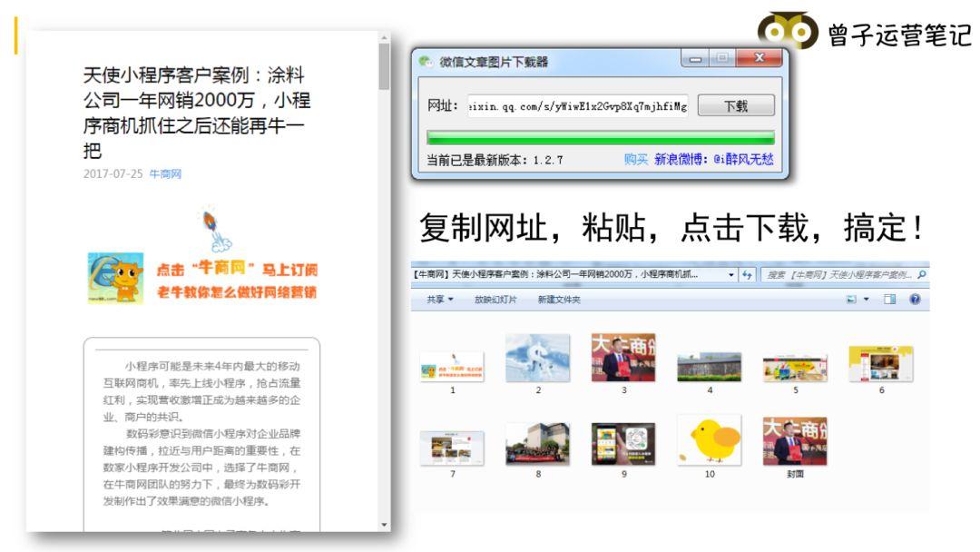Open the view options dropdown arrow in Explorer
Screen dimensions: 980x552
(x=867, y=300)
